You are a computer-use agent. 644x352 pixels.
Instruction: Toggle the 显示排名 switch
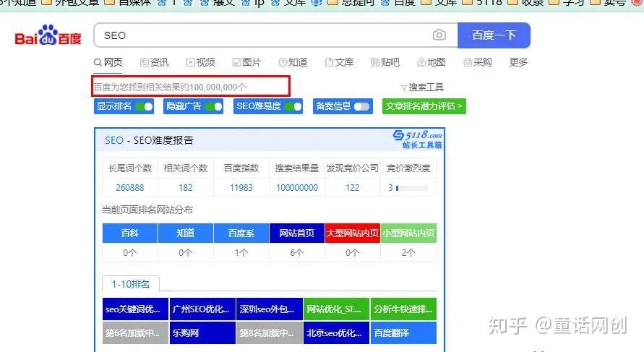(x=145, y=106)
